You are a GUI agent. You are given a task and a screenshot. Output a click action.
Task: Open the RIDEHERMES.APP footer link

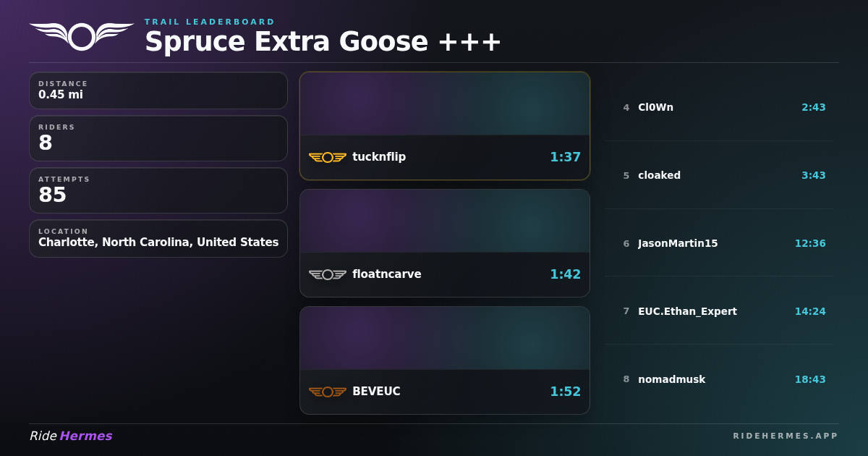[785, 436]
